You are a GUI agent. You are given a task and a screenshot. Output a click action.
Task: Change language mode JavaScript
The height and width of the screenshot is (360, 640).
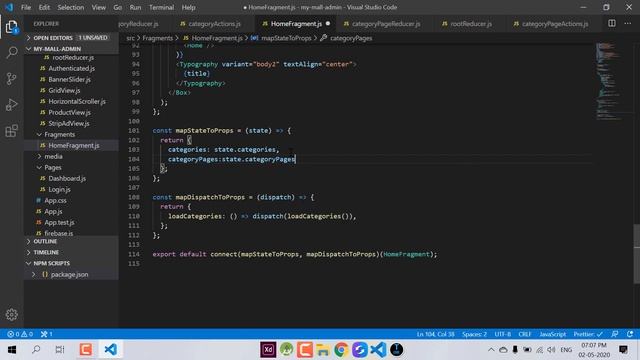coord(552,334)
